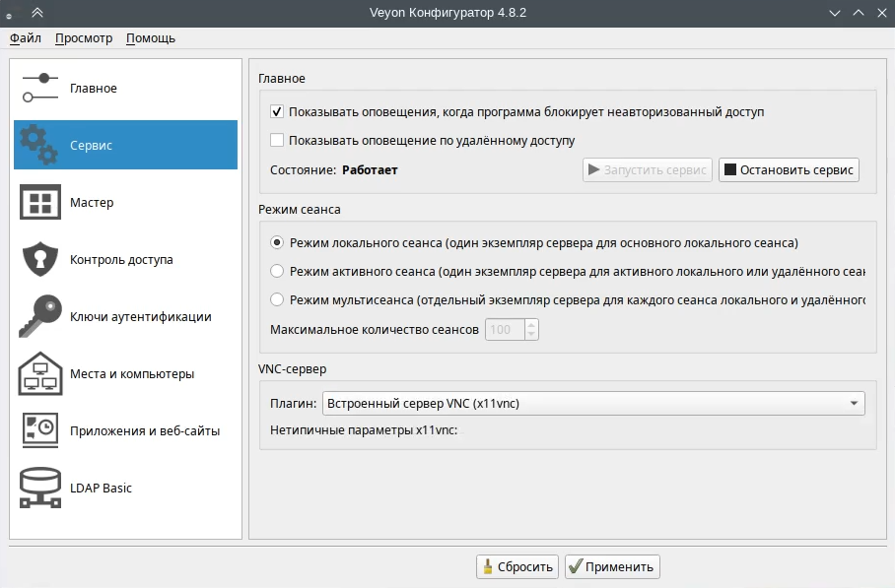Click the Ключи аутентификации label

coord(141,316)
